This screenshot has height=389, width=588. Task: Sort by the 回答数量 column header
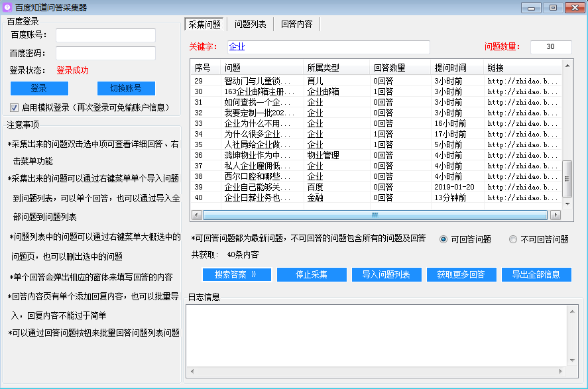[x=400, y=68]
